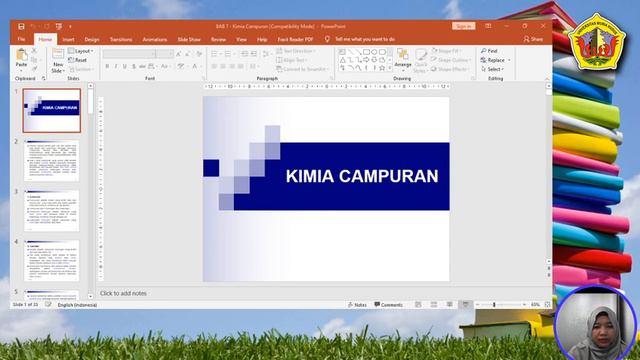Select the star shape in shapes gallery

pos(382,68)
